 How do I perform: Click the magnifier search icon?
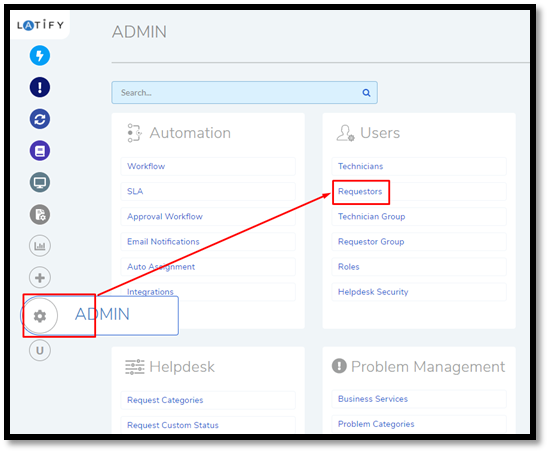click(x=366, y=93)
